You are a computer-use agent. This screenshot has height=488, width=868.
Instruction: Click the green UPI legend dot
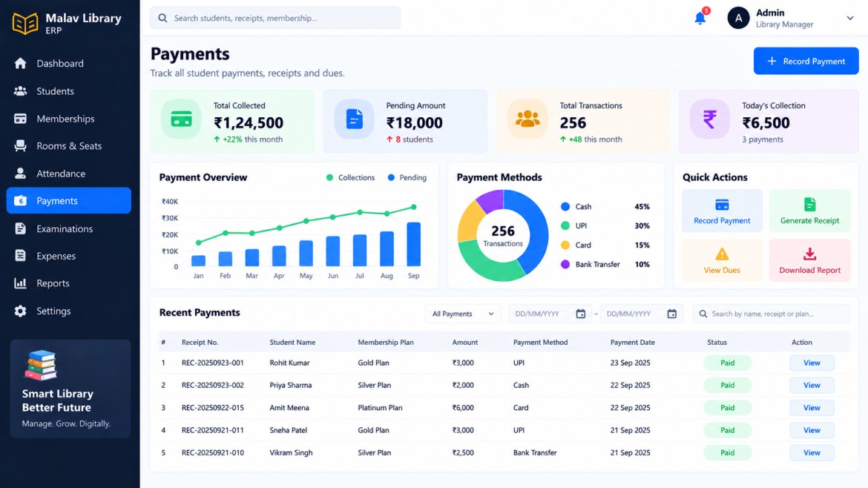click(x=565, y=225)
